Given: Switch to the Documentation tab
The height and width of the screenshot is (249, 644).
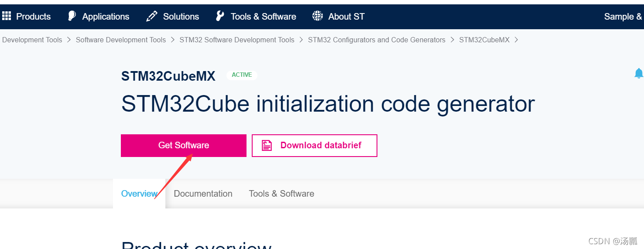Looking at the screenshot, I should click(x=203, y=194).
